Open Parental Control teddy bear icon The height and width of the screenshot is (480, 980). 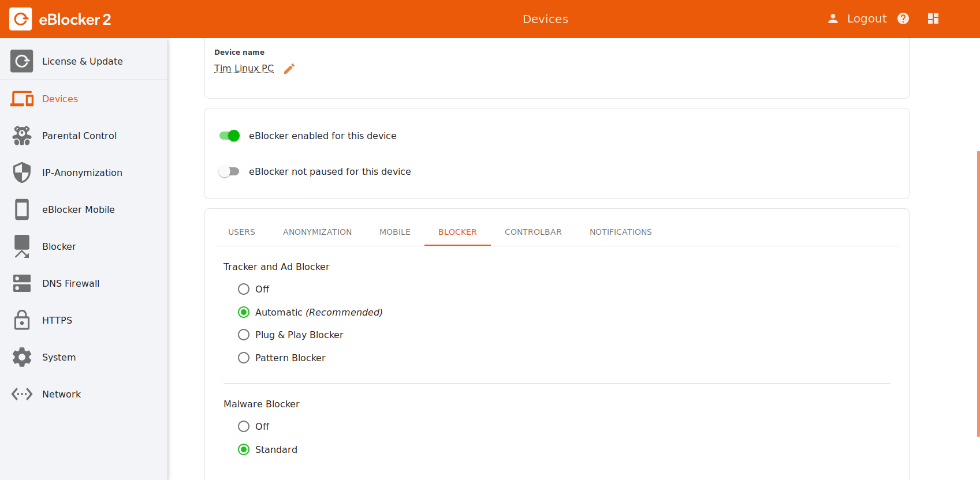(x=22, y=136)
